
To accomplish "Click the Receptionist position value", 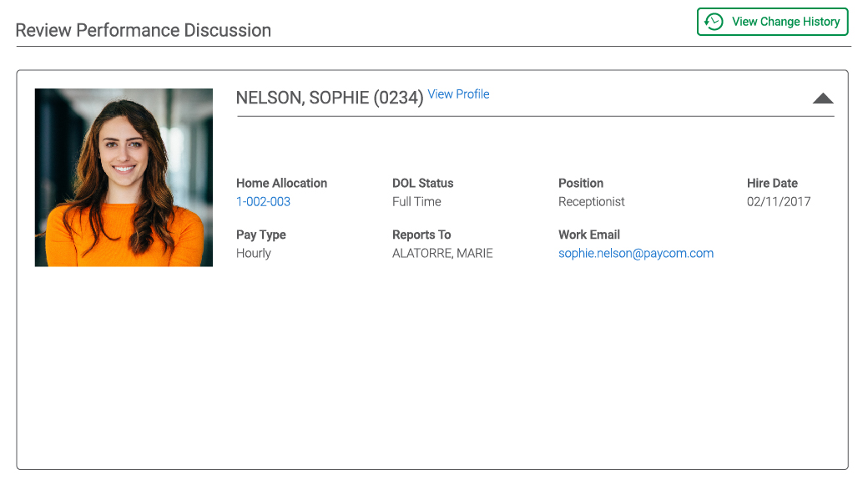I will [x=591, y=202].
